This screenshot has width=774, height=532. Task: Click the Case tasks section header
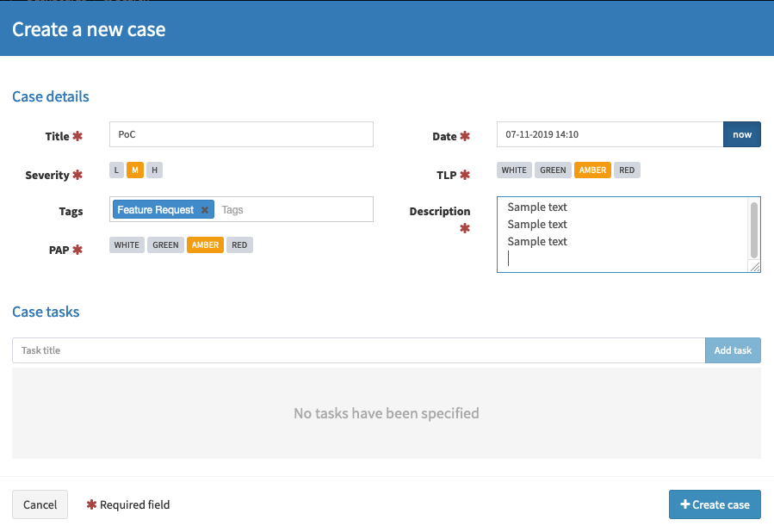(x=46, y=312)
